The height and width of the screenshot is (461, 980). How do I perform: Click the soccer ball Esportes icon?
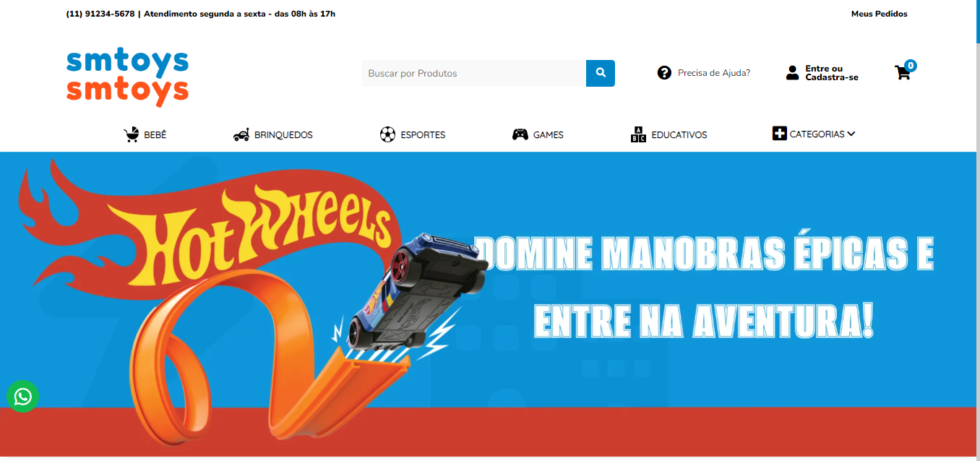click(x=387, y=134)
